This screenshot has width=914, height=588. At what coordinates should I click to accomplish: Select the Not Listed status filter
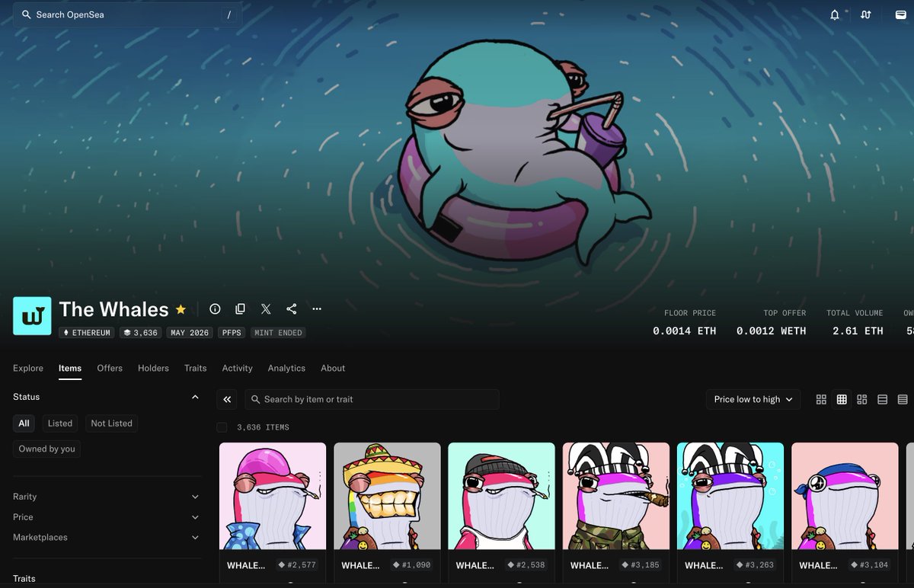click(111, 423)
